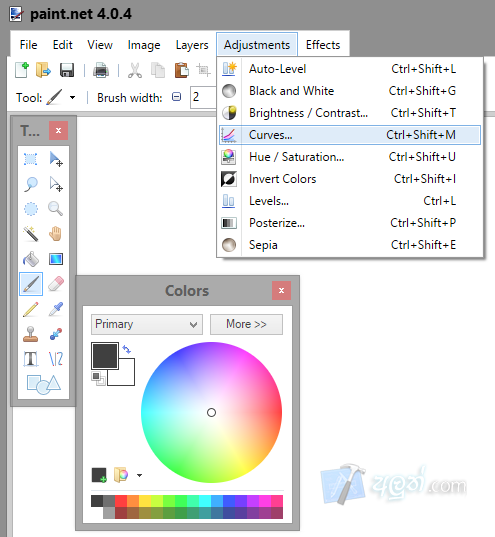Click the secondary white color swatch
Image resolution: width=495 pixels, height=537 pixels.
[x=126, y=377]
